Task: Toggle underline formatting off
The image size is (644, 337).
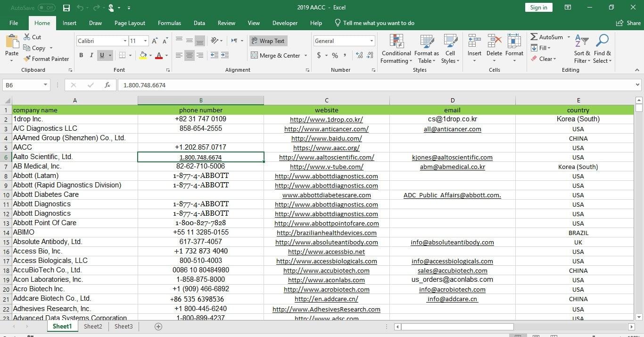Action: 101,55
